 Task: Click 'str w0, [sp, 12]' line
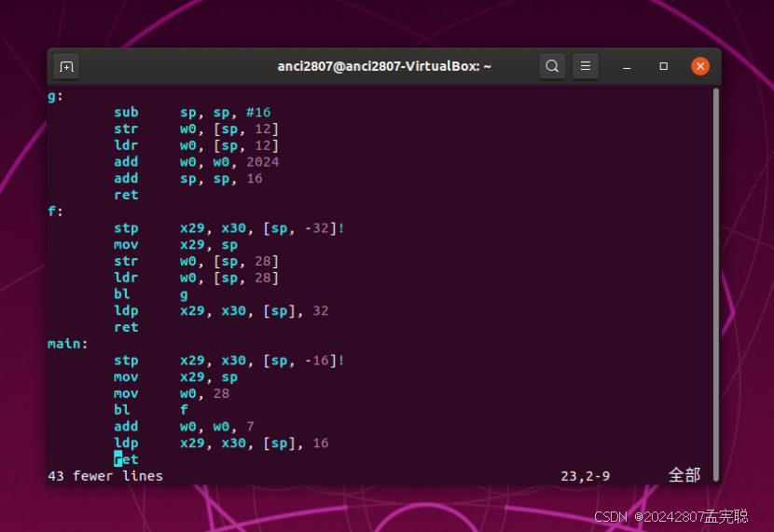point(196,130)
